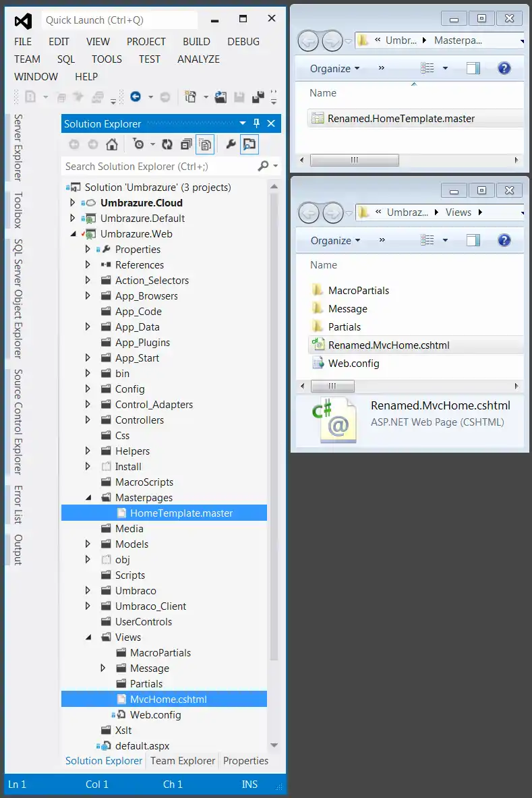
Task: Click the Back arrow in the Views explorer window
Action: (309, 212)
